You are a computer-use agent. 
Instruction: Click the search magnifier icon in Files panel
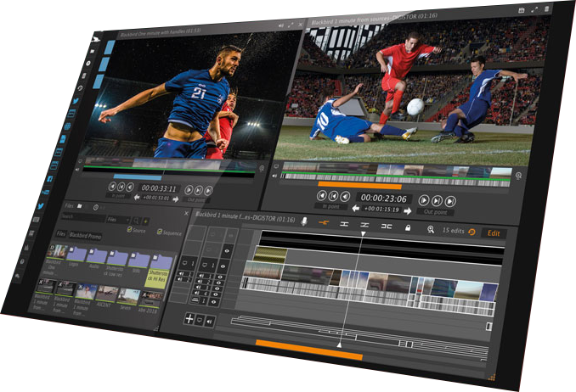(138, 221)
